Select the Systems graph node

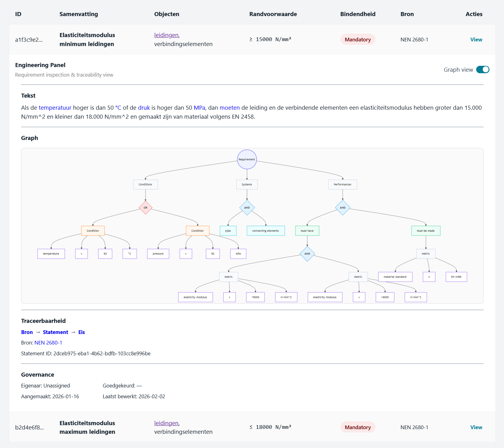[x=247, y=184]
